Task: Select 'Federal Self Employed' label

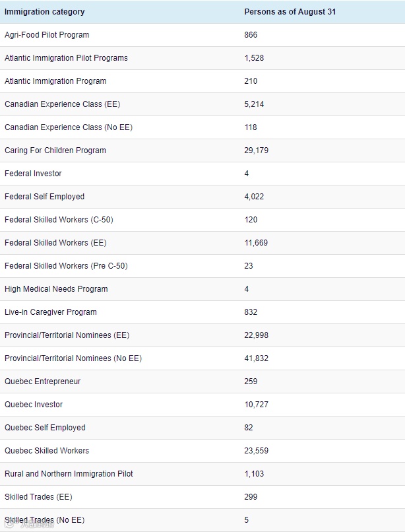Action: 44,197
